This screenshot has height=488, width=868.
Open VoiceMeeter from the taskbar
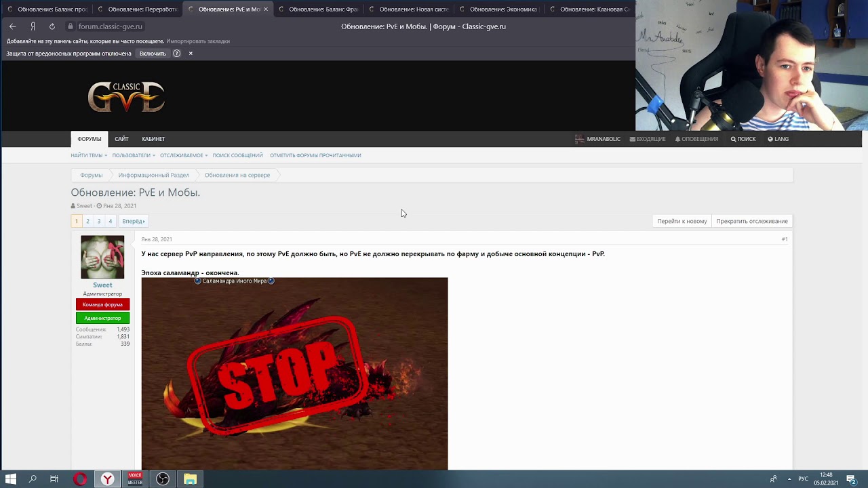(x=135, y=479)
